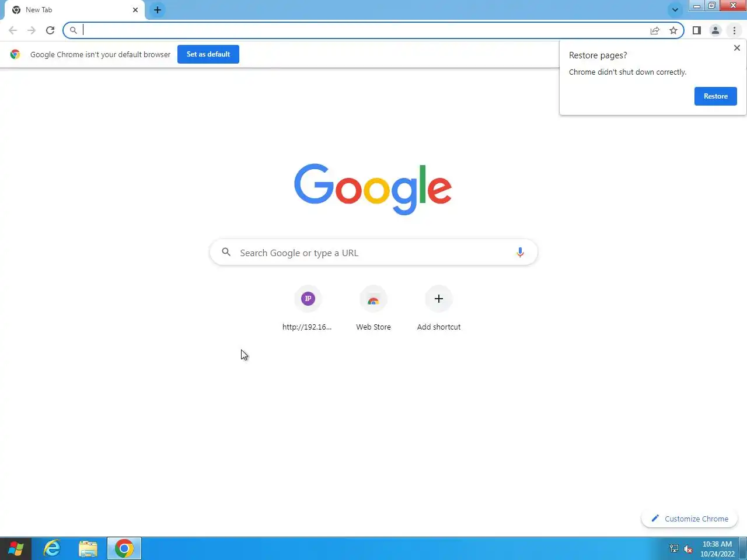Open the Windows Start menu
Screen dimensions: 747x560
[16, 549]
